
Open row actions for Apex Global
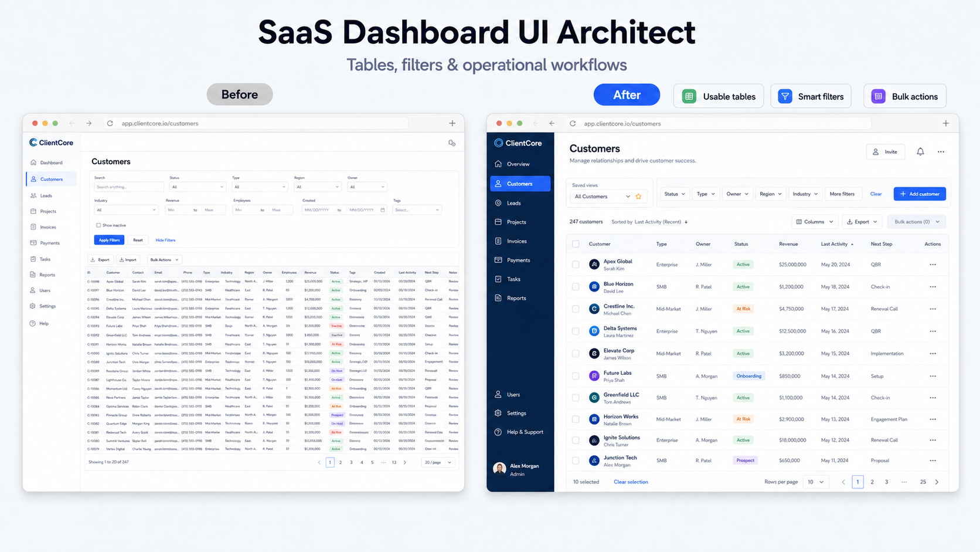[933, 265]
